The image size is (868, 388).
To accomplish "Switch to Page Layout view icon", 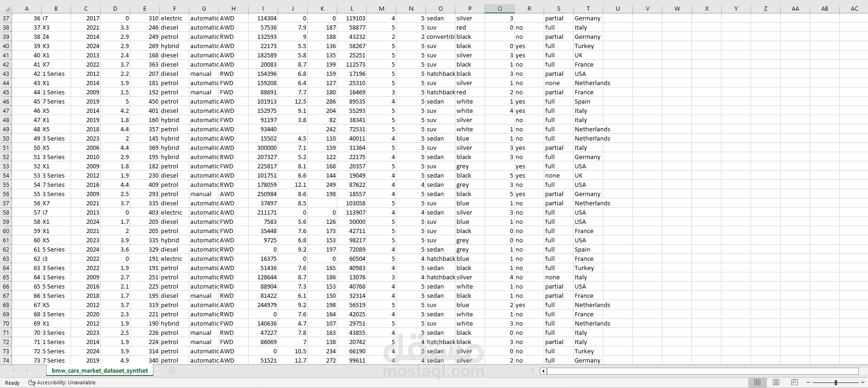I will [x=776, y=382].
